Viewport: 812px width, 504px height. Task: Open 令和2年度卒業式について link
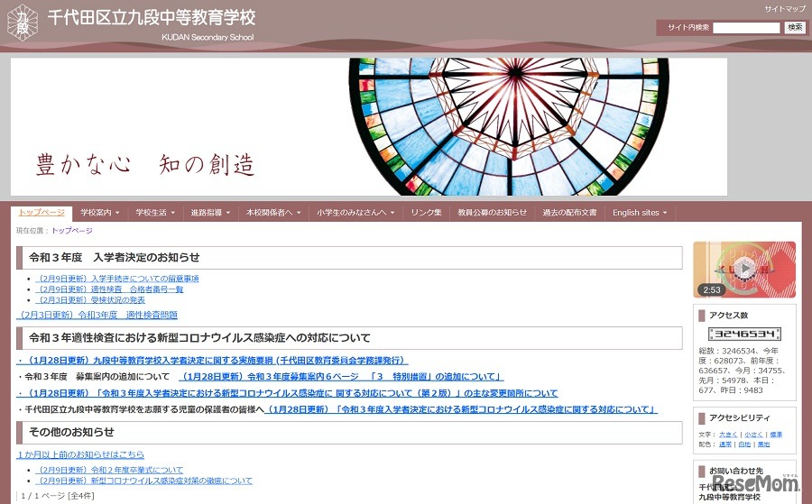coord(109,470)
